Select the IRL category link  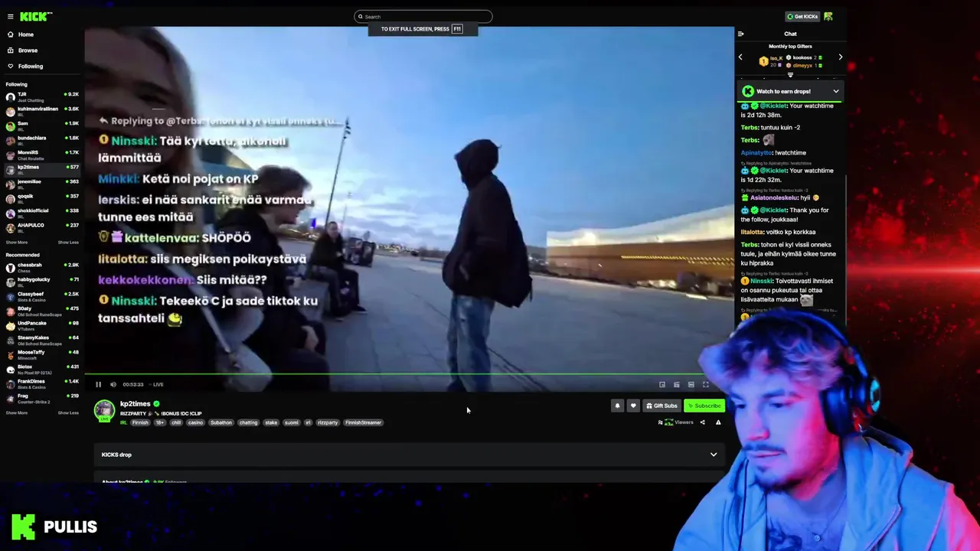(x=123, y=422)
